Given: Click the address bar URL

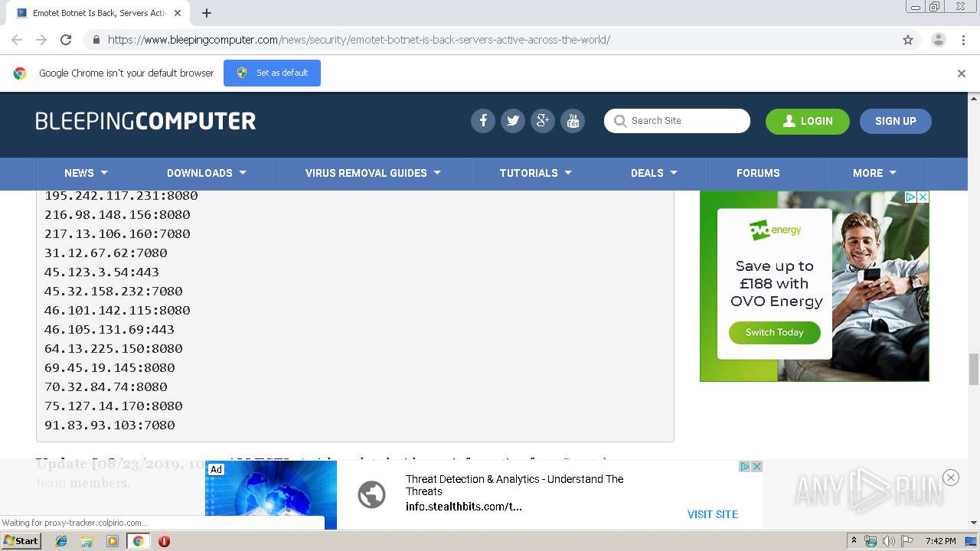Looking at the screenshot, I should click(x=358, y=40).
